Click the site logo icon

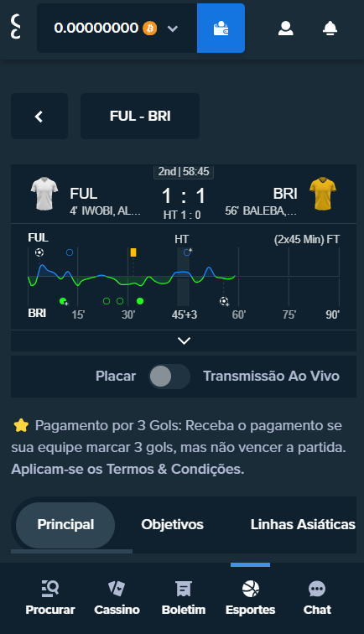click(x=15, y=27)
